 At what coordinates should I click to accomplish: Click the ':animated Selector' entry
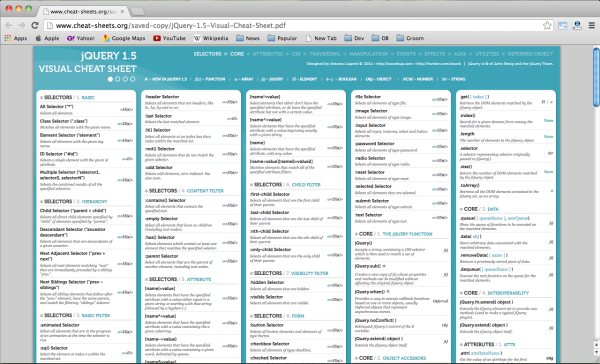(59, 325)
